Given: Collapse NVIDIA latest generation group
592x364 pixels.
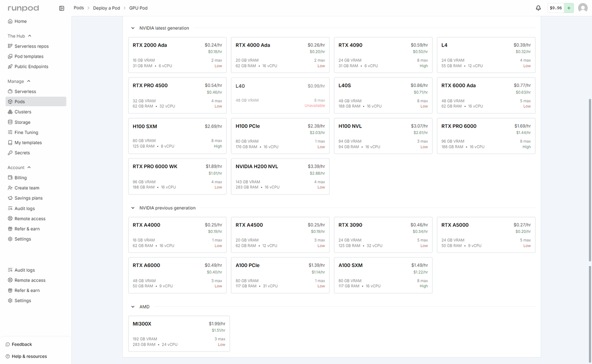Looking at the screenshot, I should coord(133,28).
